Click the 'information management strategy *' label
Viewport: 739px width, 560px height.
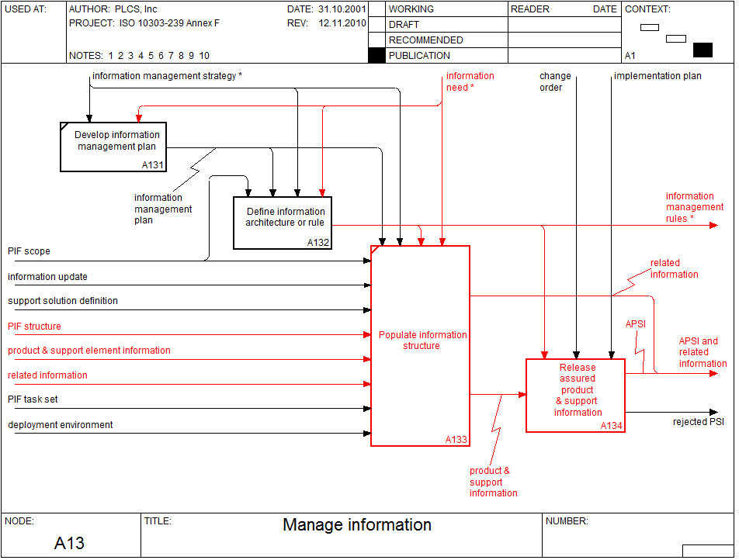click(167, 76)
